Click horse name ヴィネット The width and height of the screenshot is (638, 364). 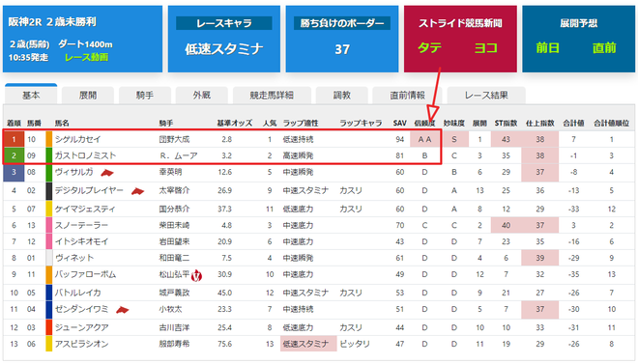click(74, 258)
